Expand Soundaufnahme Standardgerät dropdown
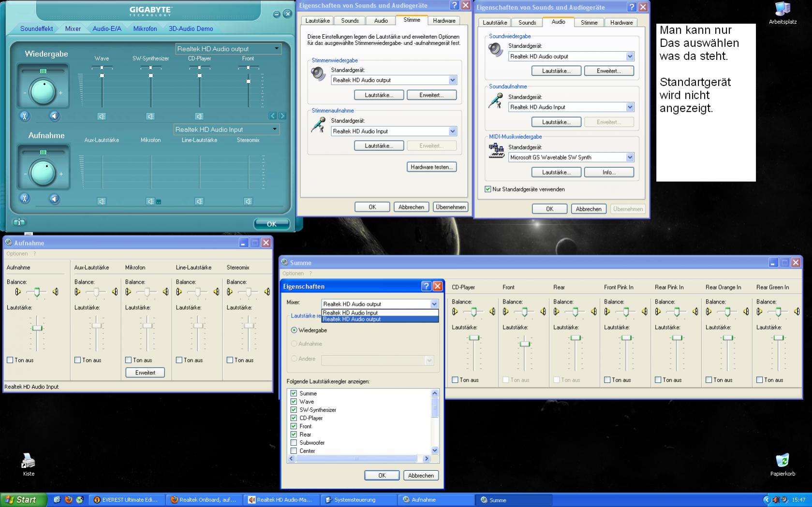Image resolution: width=812 pixels, height=507 pixels. click(x=630, y=107)
